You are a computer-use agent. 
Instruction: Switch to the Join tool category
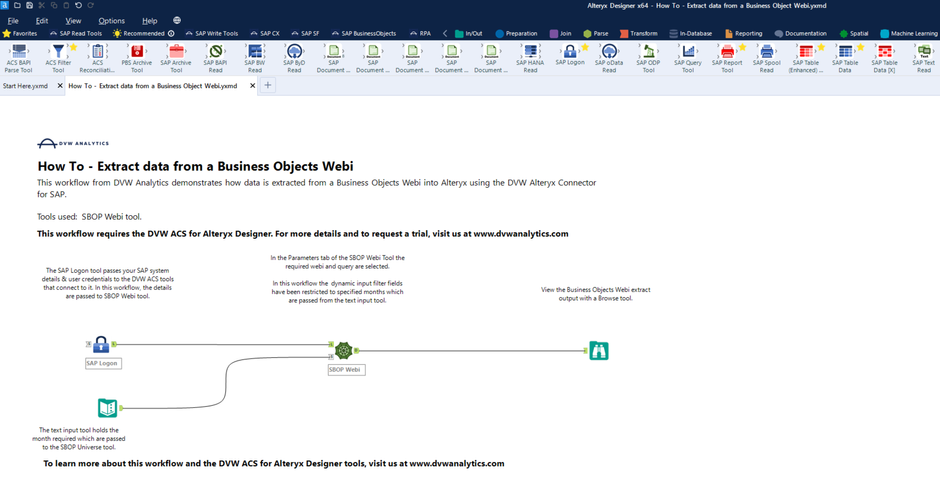(561, 34)
